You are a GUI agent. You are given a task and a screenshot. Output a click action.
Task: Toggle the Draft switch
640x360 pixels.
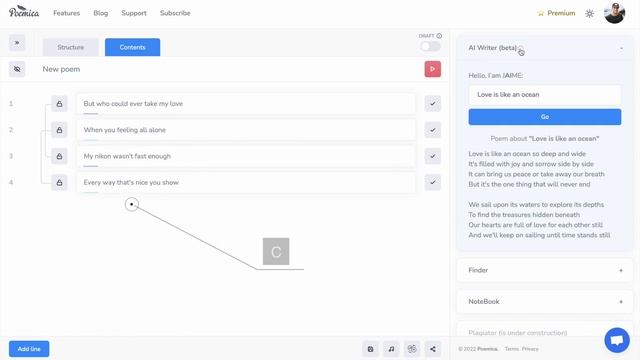pos(430,46)
